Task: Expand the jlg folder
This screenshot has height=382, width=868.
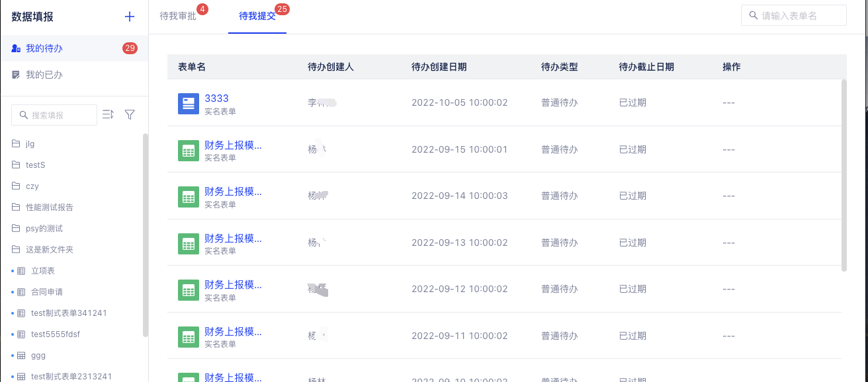Action: [x=30, y=144]
